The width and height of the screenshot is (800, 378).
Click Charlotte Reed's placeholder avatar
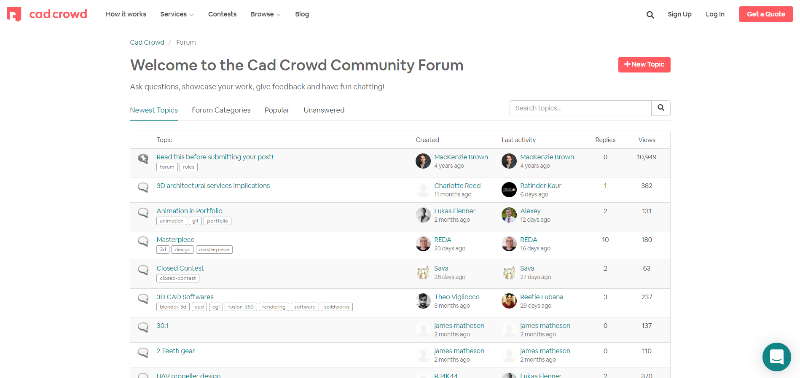point(423,190)
